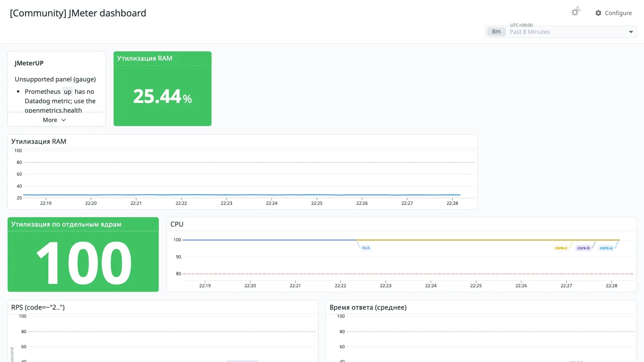Click the RPS (code=~"2..") graph title
This screenshot has width=644, height=362.
(38, 307)
